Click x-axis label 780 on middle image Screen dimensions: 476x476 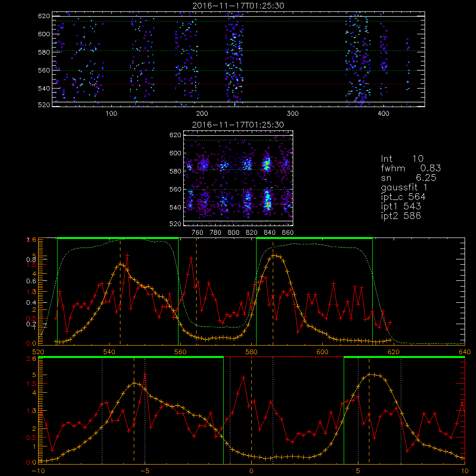tap(216, 233)
